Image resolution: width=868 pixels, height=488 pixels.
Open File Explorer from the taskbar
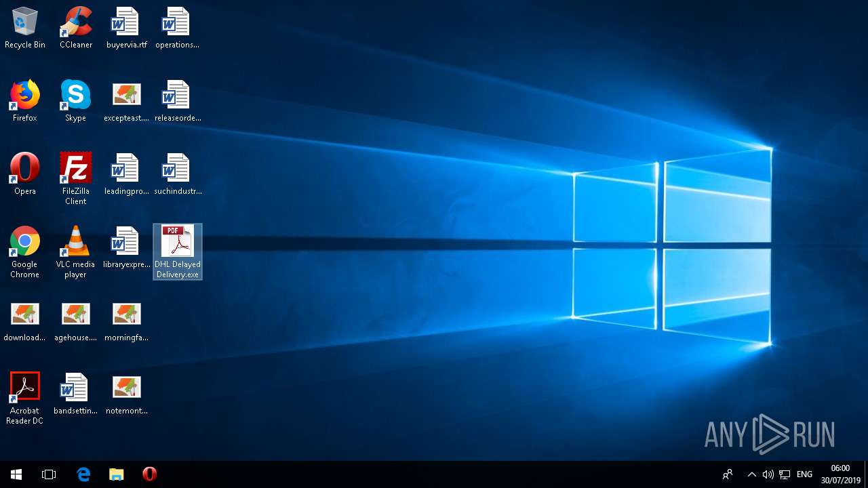(117, 474)
